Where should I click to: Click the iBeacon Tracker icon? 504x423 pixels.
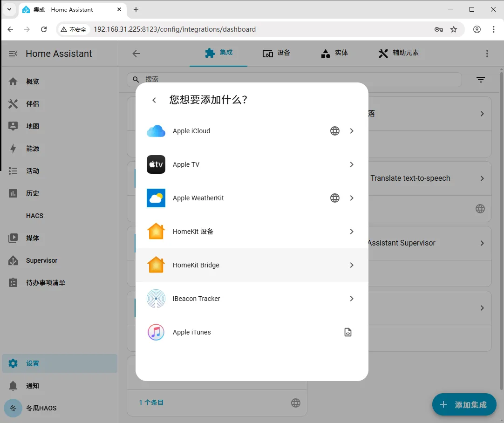[156, 299]
